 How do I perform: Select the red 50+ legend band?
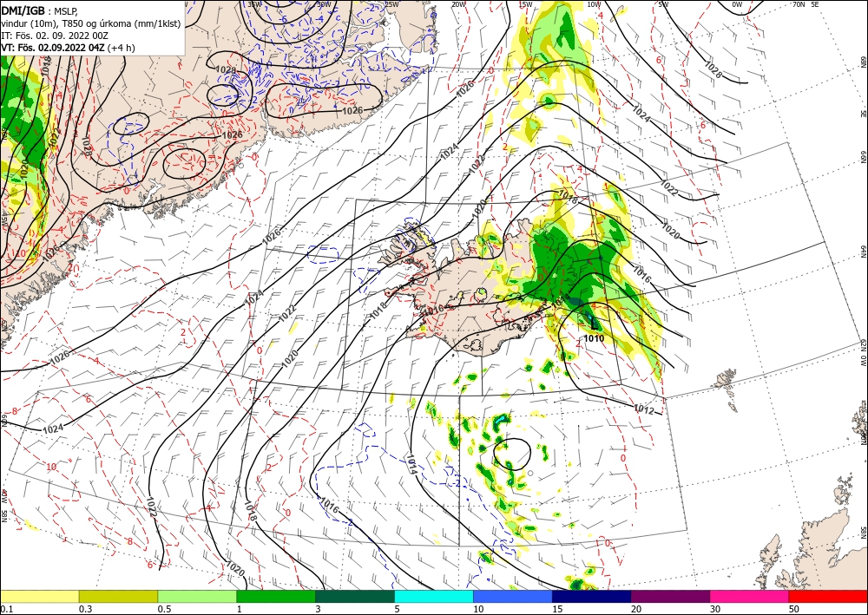[828, 596]
